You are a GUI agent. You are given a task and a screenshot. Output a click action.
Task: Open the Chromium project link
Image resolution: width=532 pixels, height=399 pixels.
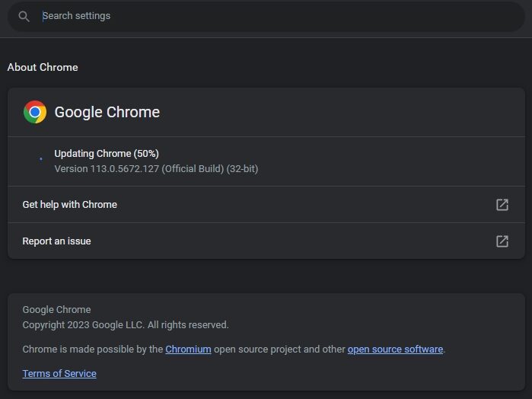tap(188, 350)
